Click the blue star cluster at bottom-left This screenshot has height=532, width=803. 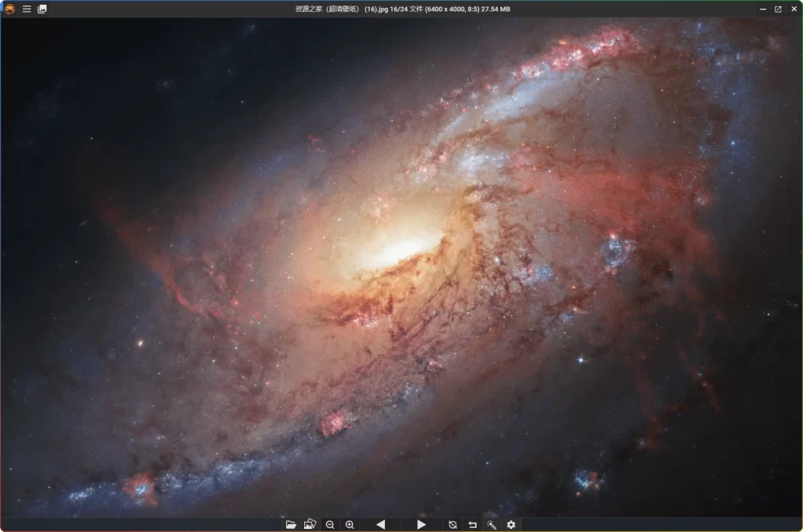(x=141, y=487)
